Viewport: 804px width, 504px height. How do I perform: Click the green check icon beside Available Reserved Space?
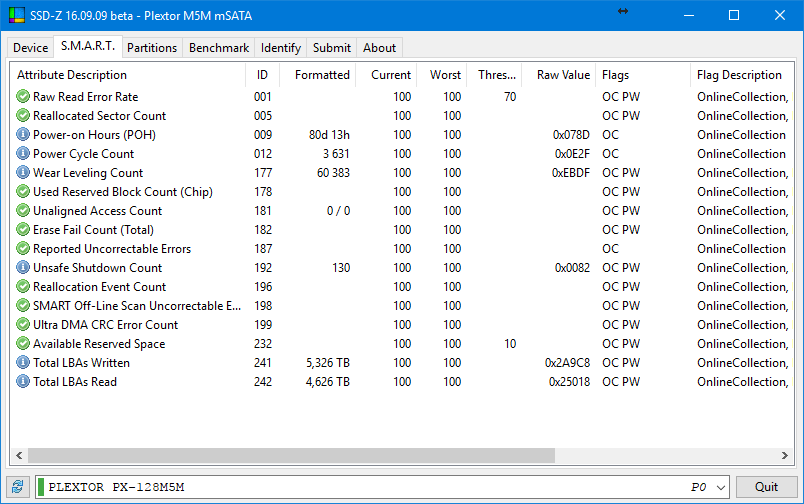click(x=23, y=344)
